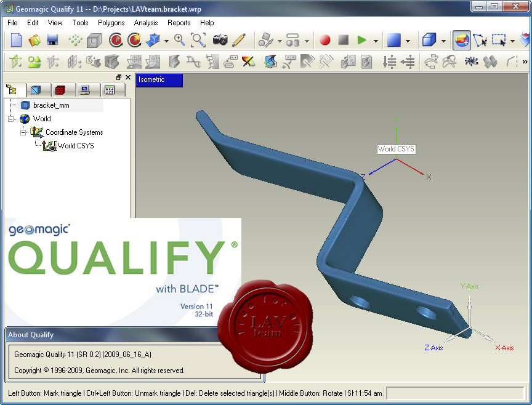Open the Reports menu

click(x=179, y=23)
